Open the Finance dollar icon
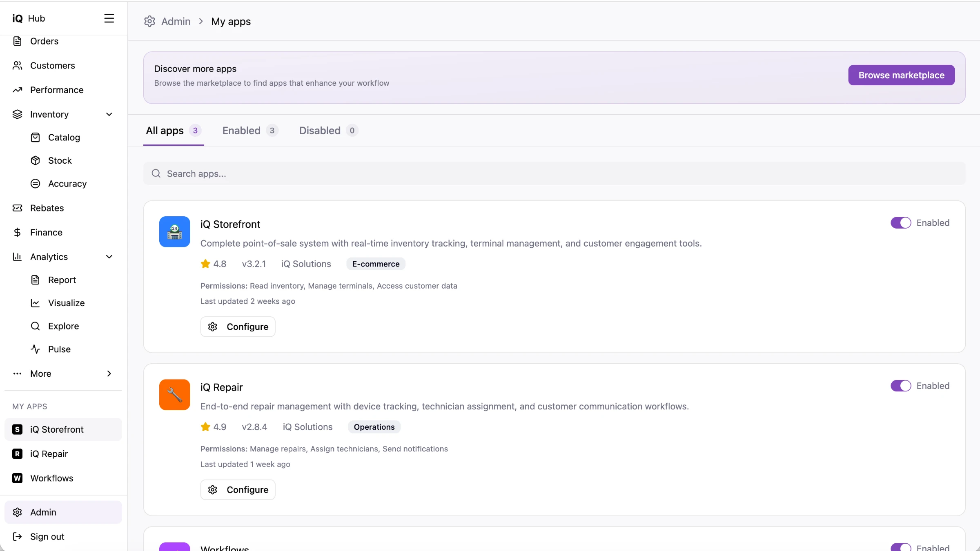Screen dimensions: 980x551 (17, 232)
